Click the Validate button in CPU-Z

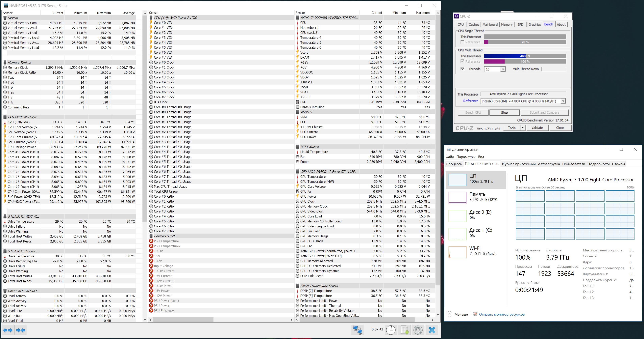click(x=537, y=128)
